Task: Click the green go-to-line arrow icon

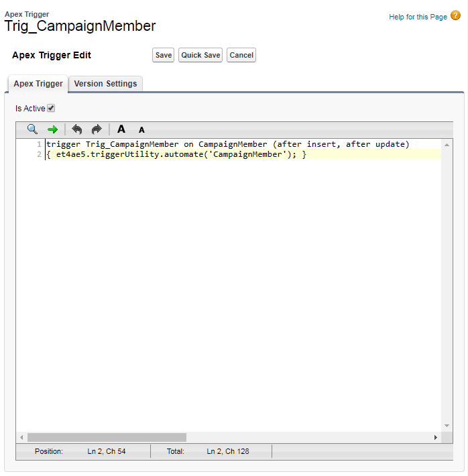Action: click(52, 129)
